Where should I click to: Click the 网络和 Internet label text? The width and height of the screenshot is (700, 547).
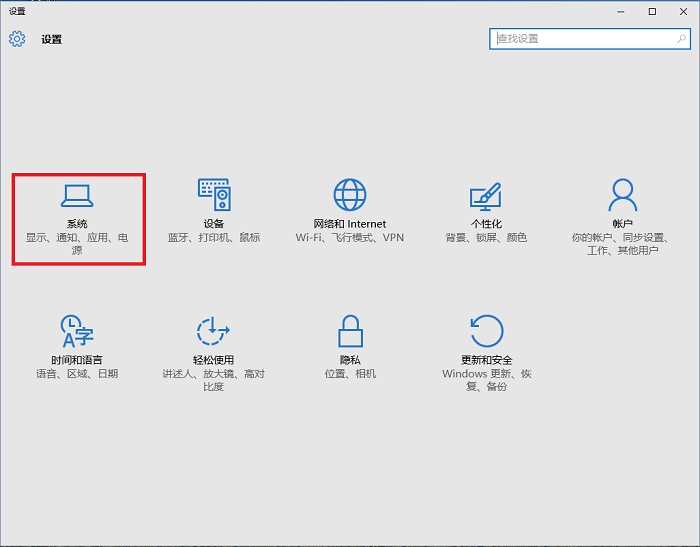[350, 224]
